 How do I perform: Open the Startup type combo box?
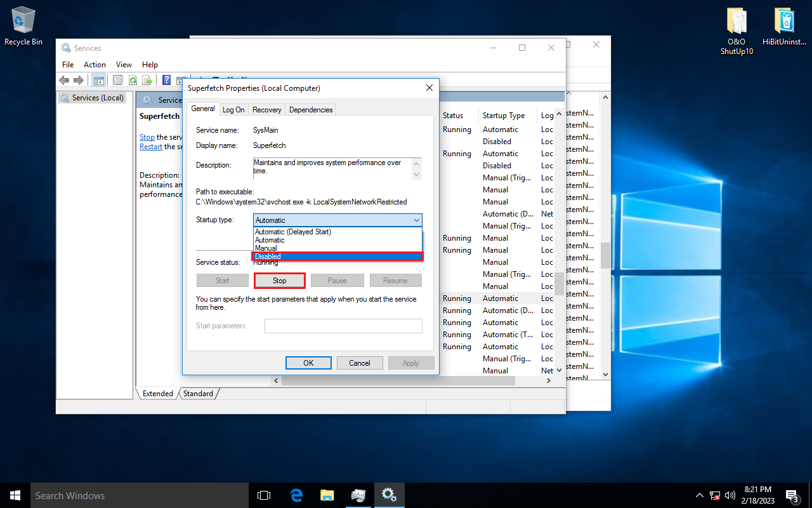coord(337,220)
